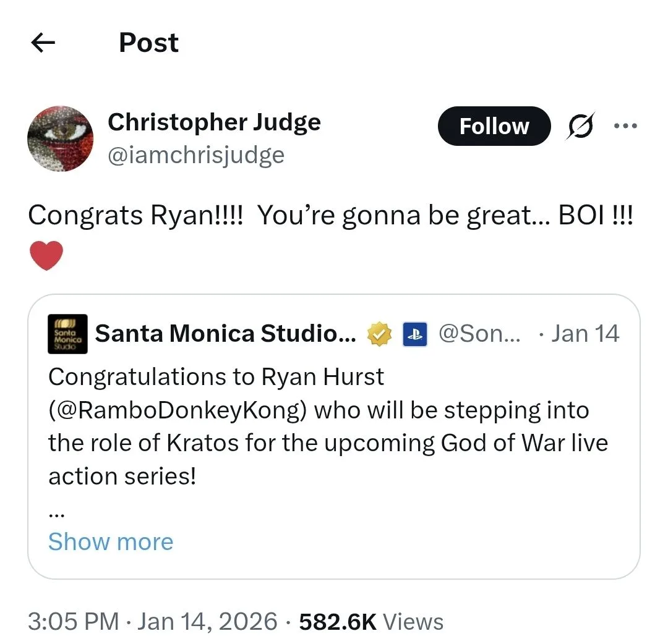668x644 pixels.
Task: Expand the quoted tweet with Show more
Action: tap(110, 541)
